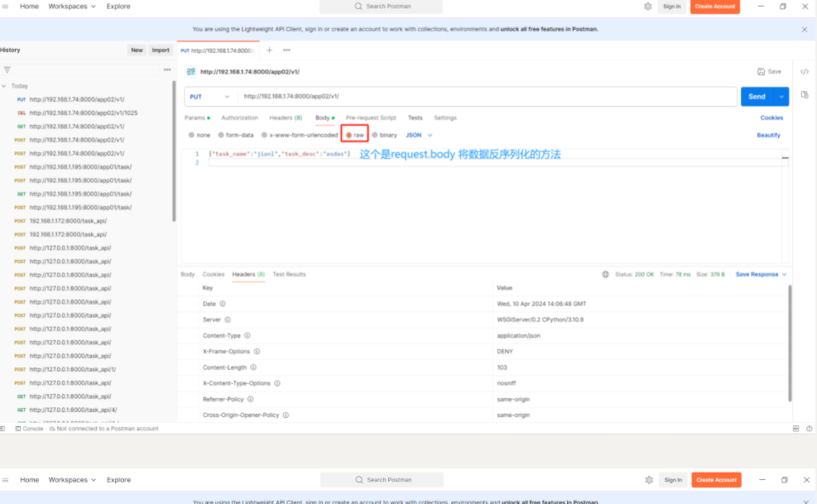Click two-pane layout icon in status bar

click(x=795, y=429)
